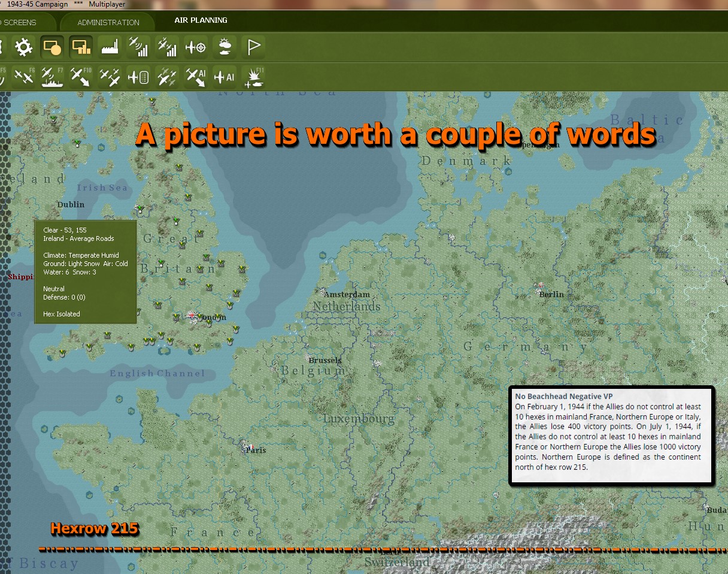Click 'Defense: 0 (0)' in the tooltip
Screen dimensions: 728x574
[64, 297]
